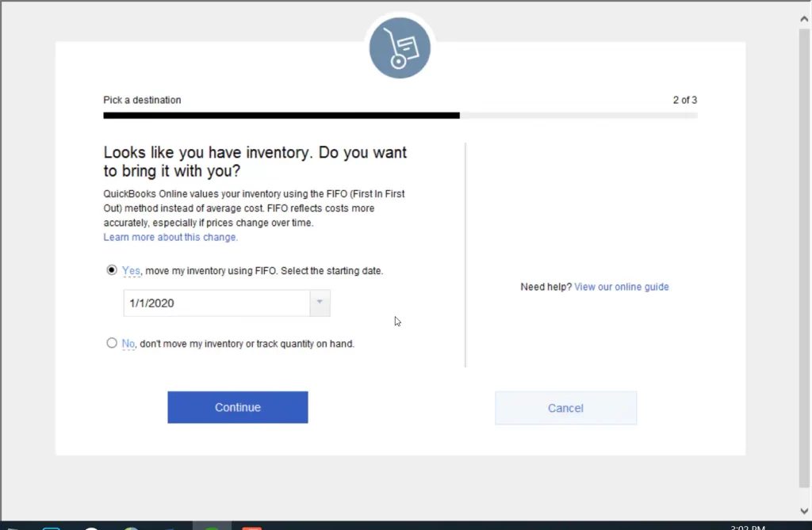
Task: Click the scrollbar up arrow
Action: pyautogui.click(x=804, y=19)
